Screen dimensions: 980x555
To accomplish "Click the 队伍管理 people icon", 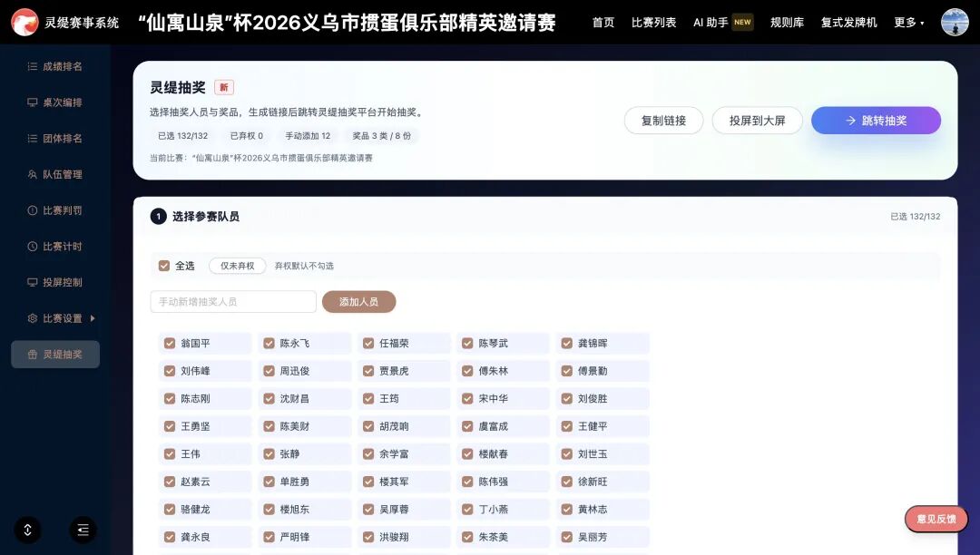I will tap(33, 174).
